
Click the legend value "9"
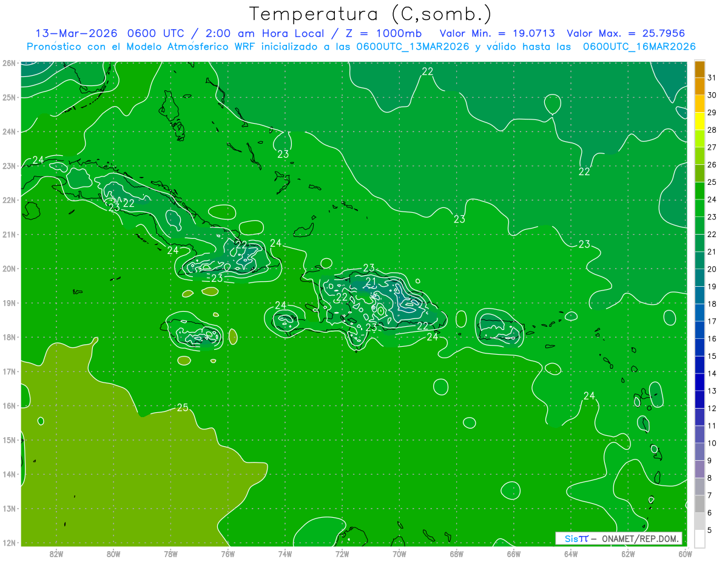pyautogui.click(x=710, y=461)
